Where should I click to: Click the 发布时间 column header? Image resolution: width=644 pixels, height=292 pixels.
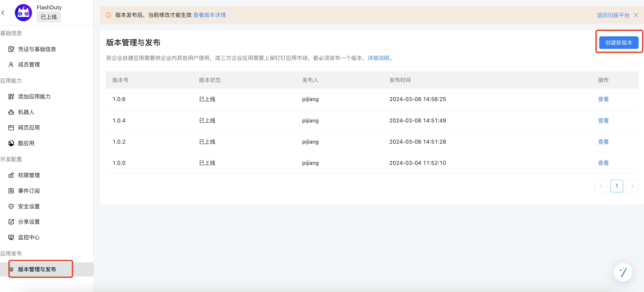(400, 80)
